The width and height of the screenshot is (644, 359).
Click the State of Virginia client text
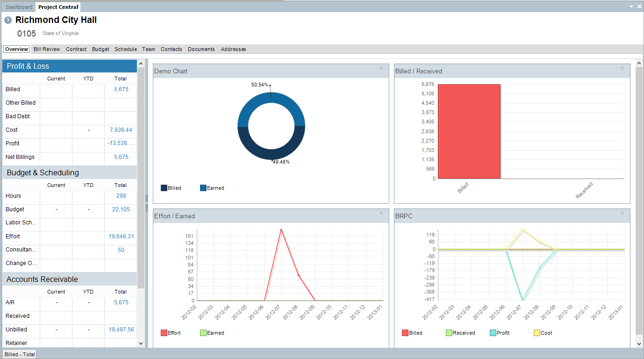coord(60,34)
